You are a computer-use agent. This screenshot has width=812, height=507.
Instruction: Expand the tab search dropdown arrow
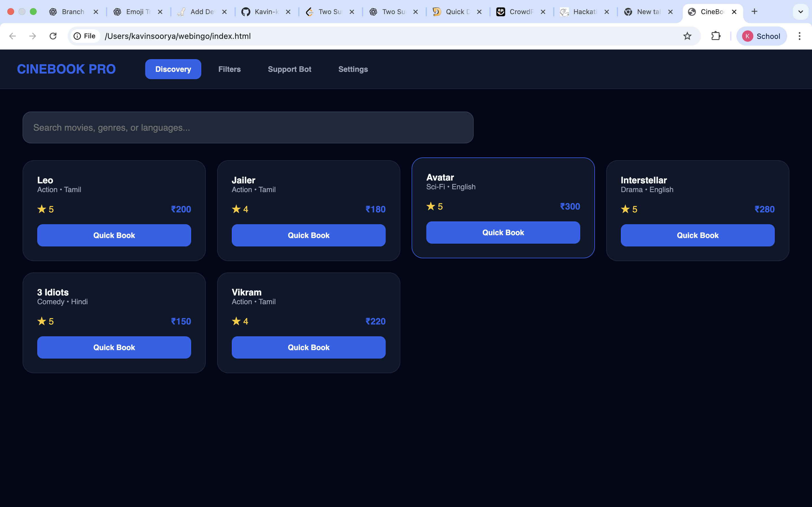(800, 12)
